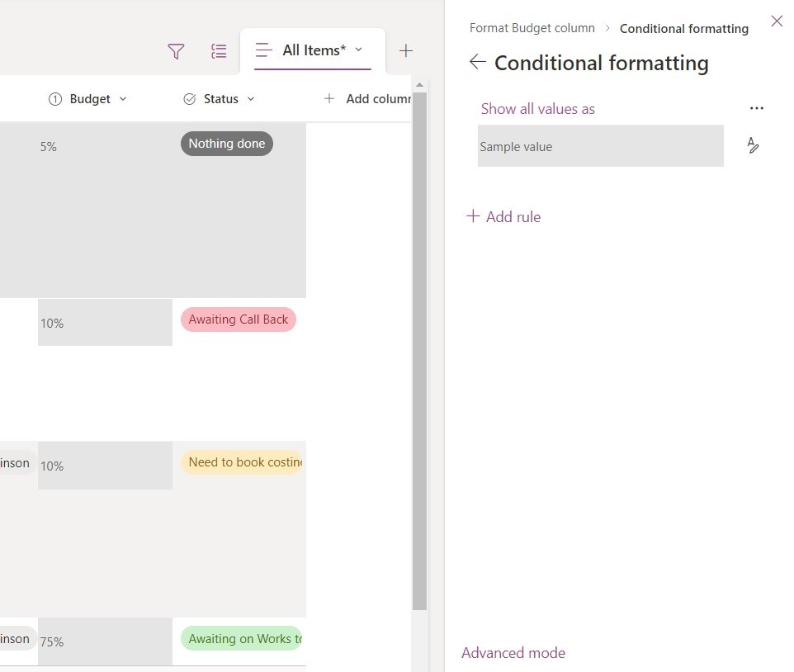Open the Status column header menu

[251, 99]
